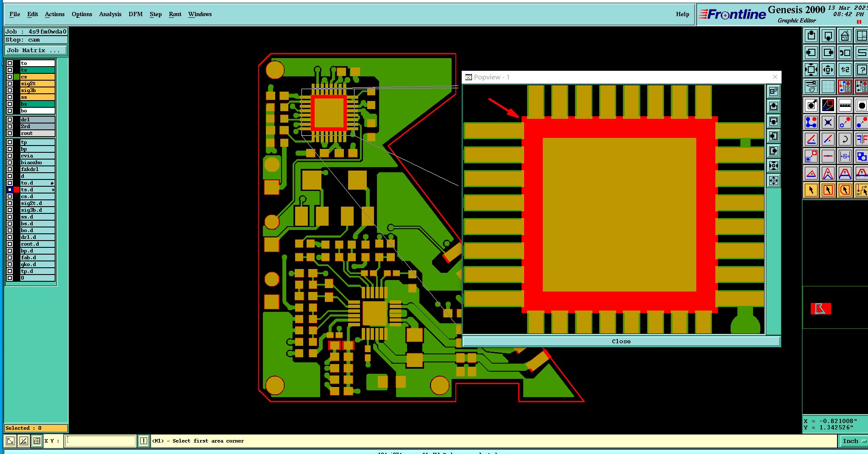
Task: Toggle the checkbox for layer sig2t
Action: 10,84
